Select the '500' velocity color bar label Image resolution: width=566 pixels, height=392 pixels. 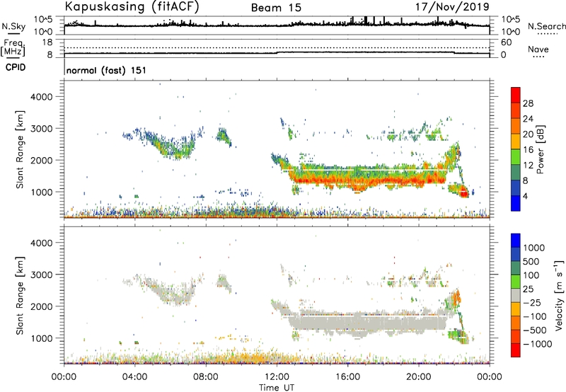tap(533, 261)
